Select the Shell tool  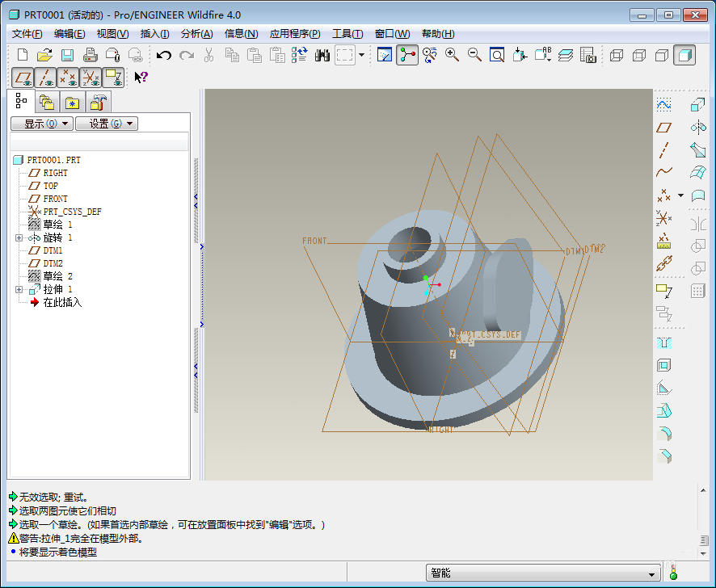point(664,365)
